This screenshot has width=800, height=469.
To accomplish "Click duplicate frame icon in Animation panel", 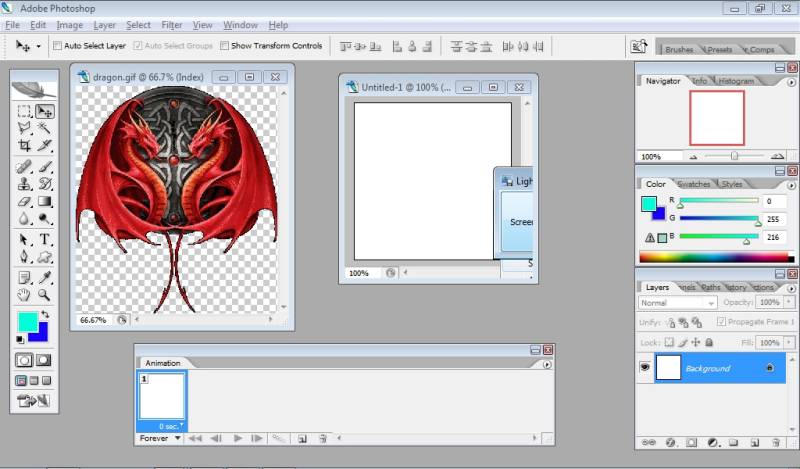I will point(302,438).
